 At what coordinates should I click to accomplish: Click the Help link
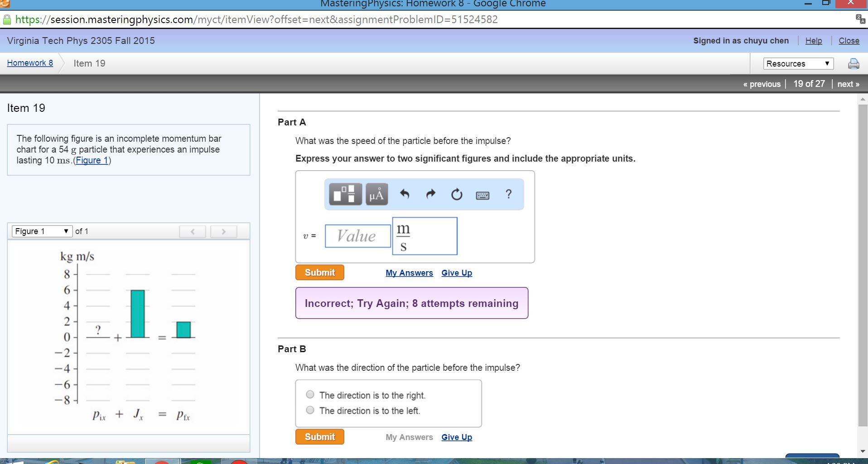[x=813, y=41]
